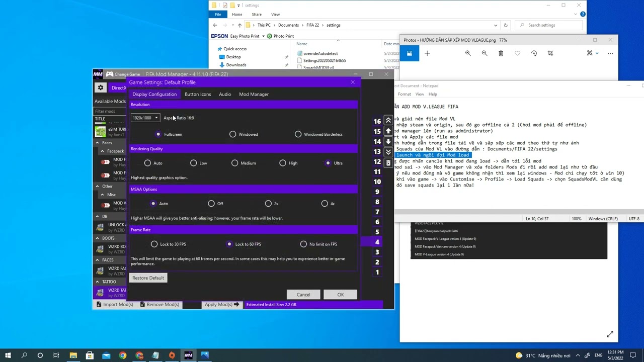Click trash icon beside mod order list
Screen dimensions: 644x362
(388, 163)
